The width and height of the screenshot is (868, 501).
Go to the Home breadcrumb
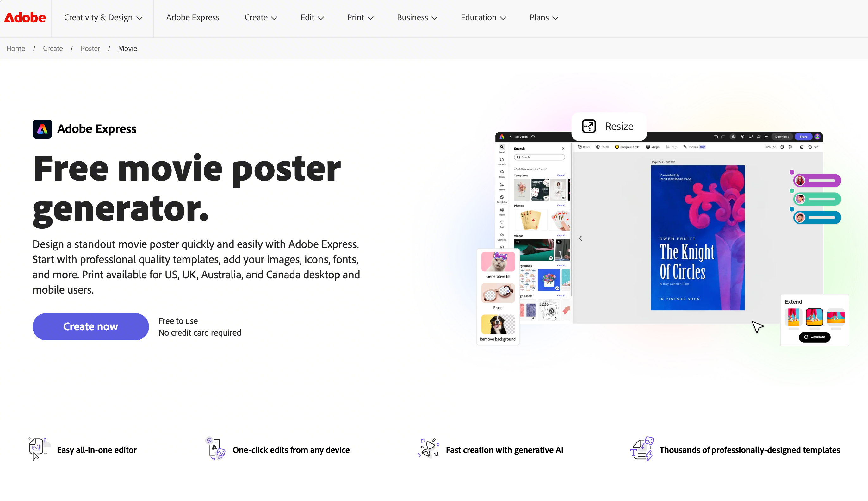click(x=16, y=48)
